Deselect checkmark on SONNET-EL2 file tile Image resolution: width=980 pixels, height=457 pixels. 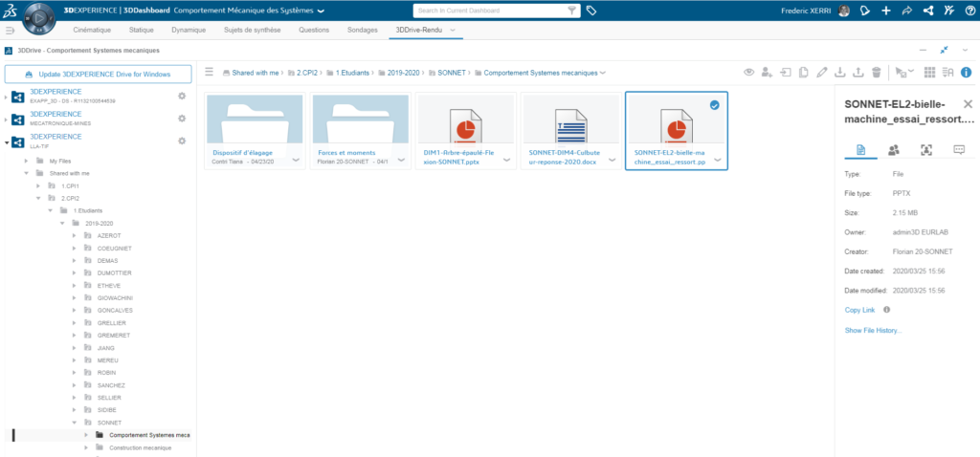click(x=714, y=105)
